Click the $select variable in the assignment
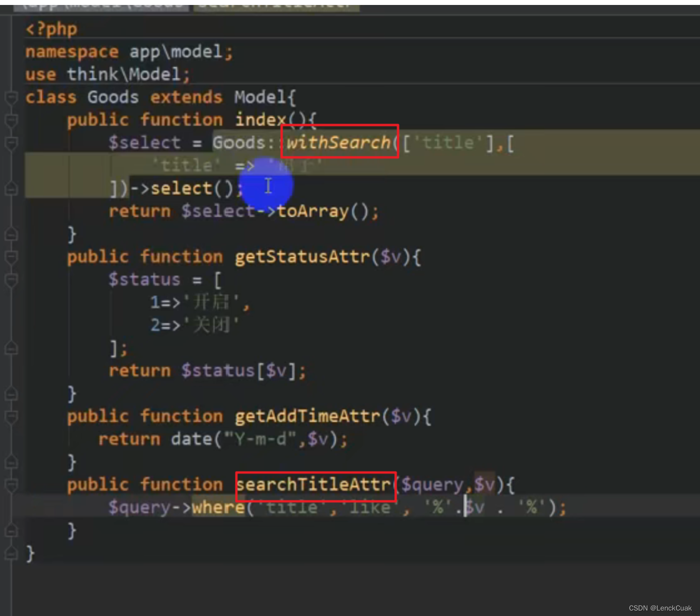The height and width of the screenshot is (616, 700). (x=145, y=143)
